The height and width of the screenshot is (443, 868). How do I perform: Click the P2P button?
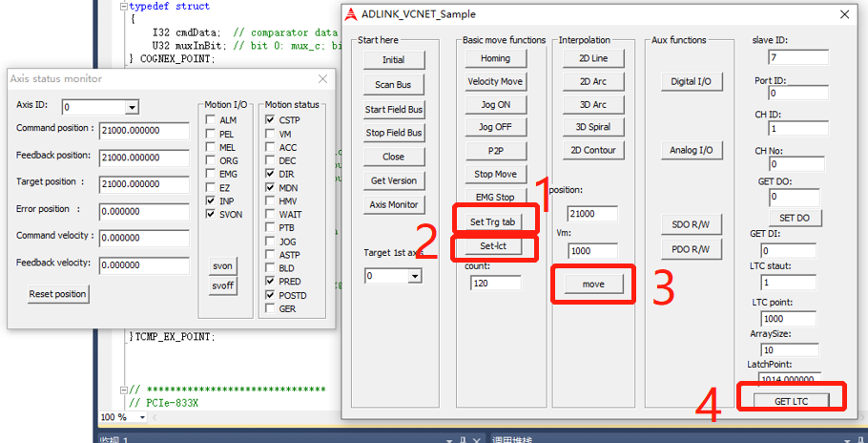click(495, 150)
